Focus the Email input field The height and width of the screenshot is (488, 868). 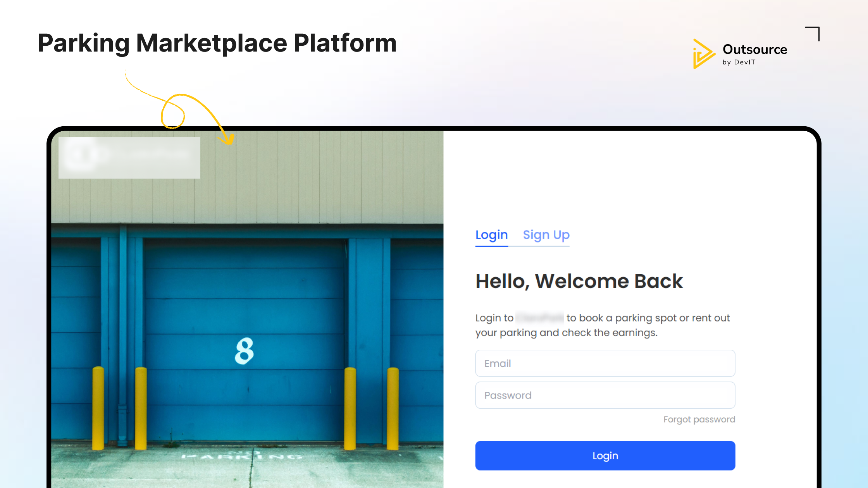(605, 363)
